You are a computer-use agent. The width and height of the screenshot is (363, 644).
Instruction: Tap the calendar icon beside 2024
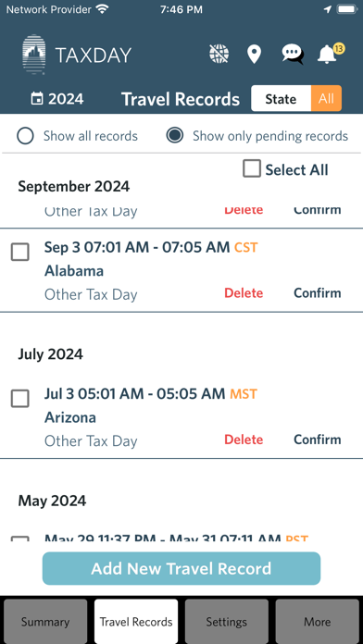click(37, 99)
